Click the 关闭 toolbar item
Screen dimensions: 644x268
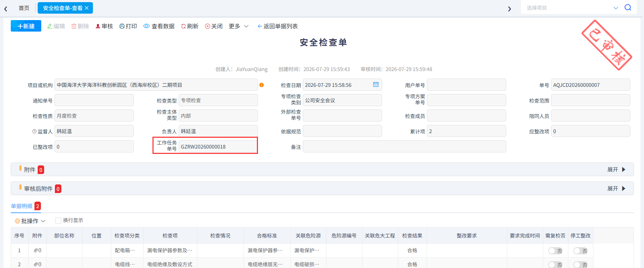click(x=214, y=26)
